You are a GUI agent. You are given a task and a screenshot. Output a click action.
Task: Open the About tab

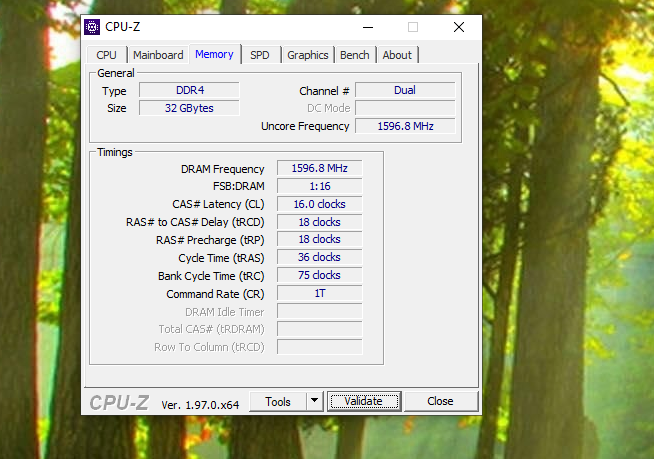click(397, 55)
